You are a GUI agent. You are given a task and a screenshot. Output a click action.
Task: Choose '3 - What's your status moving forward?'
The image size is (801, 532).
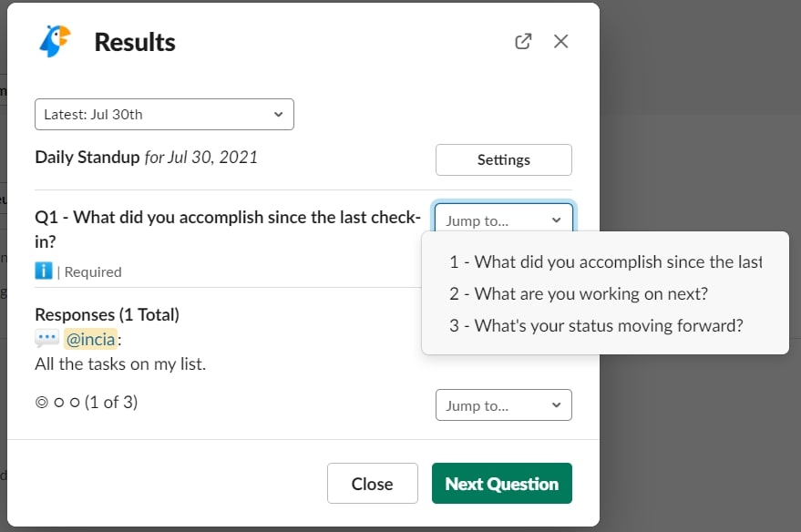[x=596, y=325]
